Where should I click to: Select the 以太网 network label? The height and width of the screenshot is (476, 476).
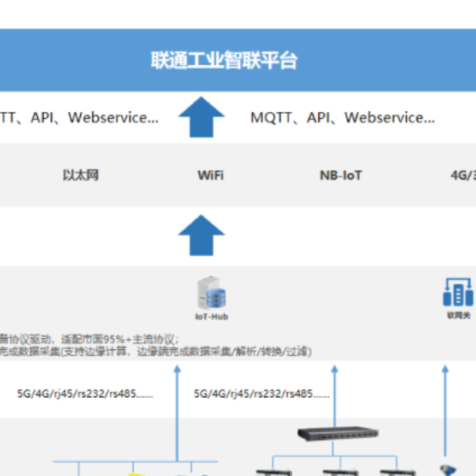coord(81,175)
